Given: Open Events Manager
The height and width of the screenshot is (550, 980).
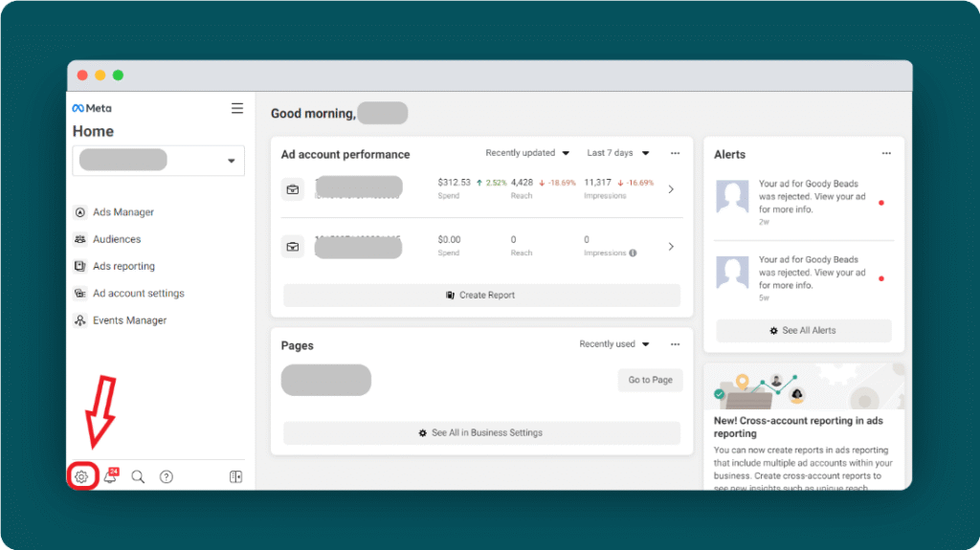Looking at the screenshot, I should [130, 320].
